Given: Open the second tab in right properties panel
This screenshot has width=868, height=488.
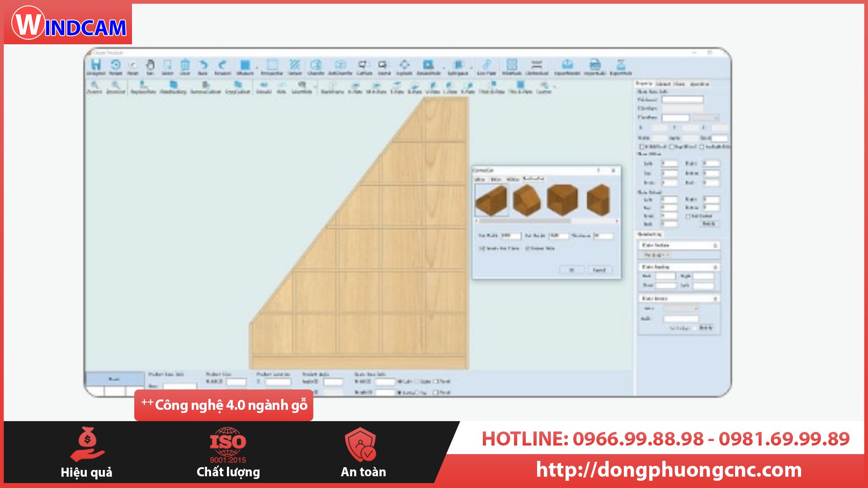Looking at the screenshot, I should point(663,84).
